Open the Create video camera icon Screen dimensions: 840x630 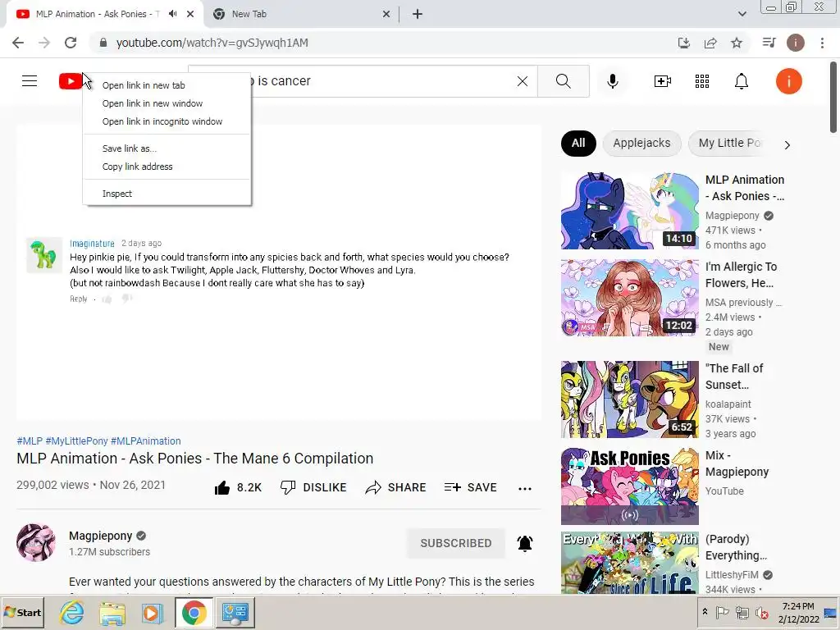coord(663,81)
